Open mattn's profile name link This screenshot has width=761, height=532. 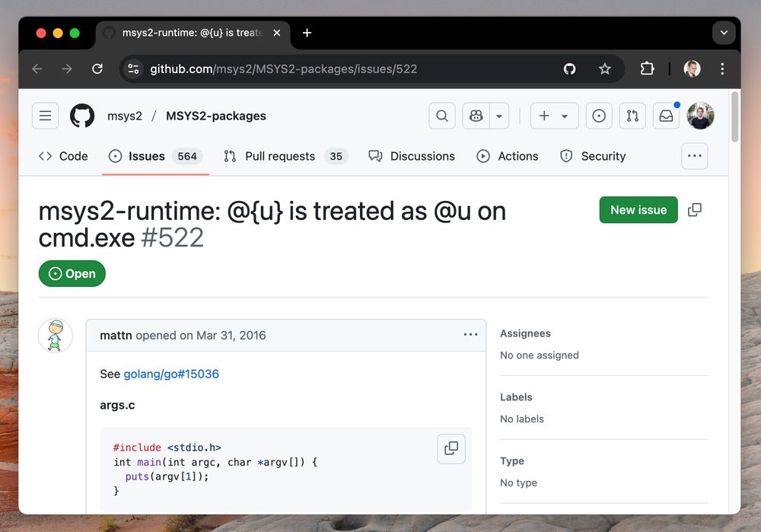click(116, 336)
